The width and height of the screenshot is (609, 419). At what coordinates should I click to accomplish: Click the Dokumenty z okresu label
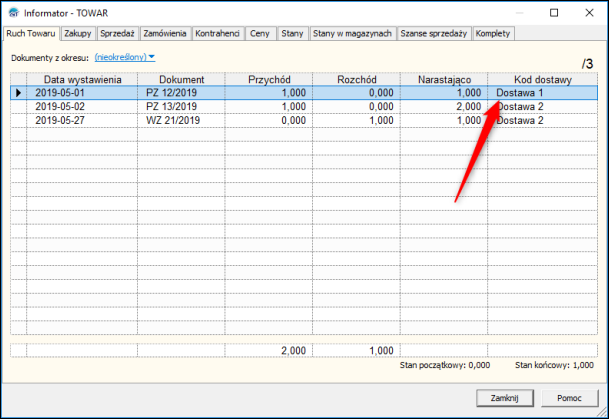(50, 58)
